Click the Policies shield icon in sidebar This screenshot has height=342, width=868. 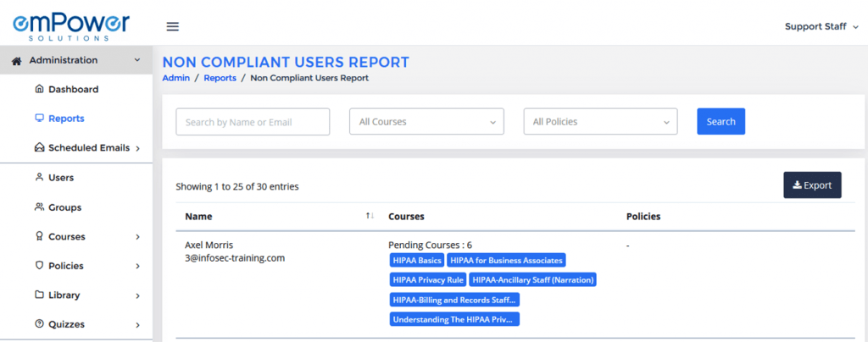39,266
